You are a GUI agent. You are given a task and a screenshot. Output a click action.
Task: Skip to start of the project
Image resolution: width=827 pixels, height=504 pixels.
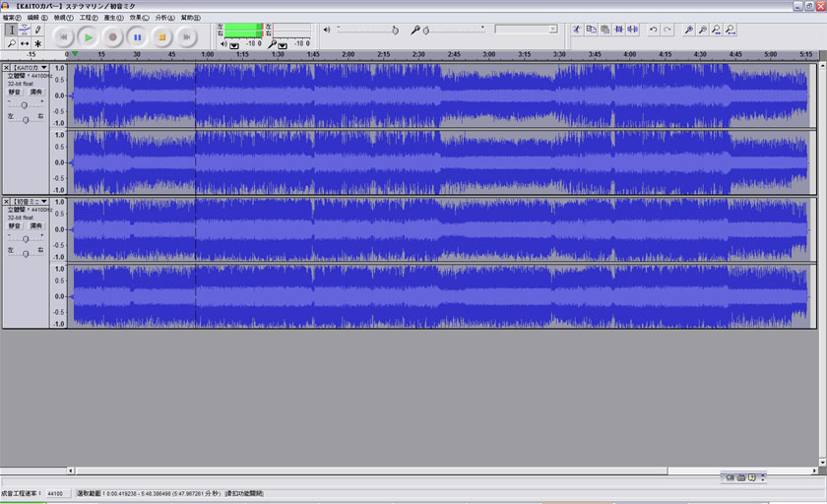[x=63, y=36]
